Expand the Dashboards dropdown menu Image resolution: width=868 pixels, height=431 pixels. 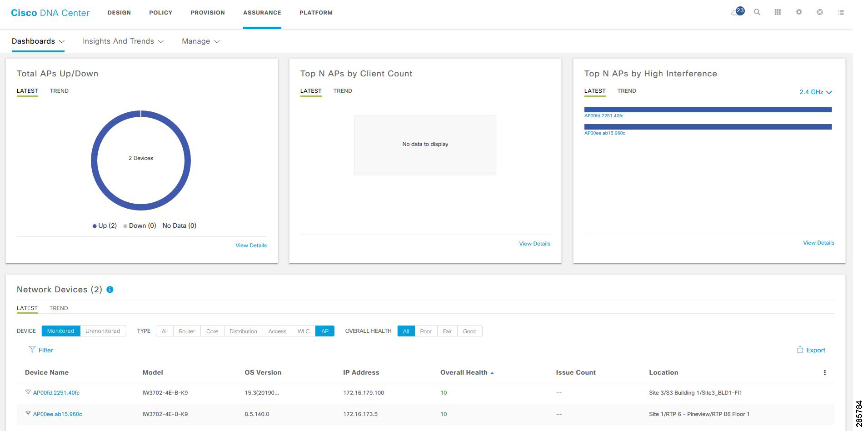click(x=38, y=41)
